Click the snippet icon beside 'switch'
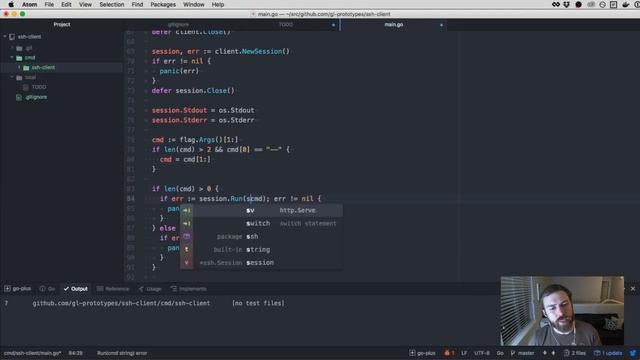The height and width of the screenshot is (360, 640). (187, 223)
